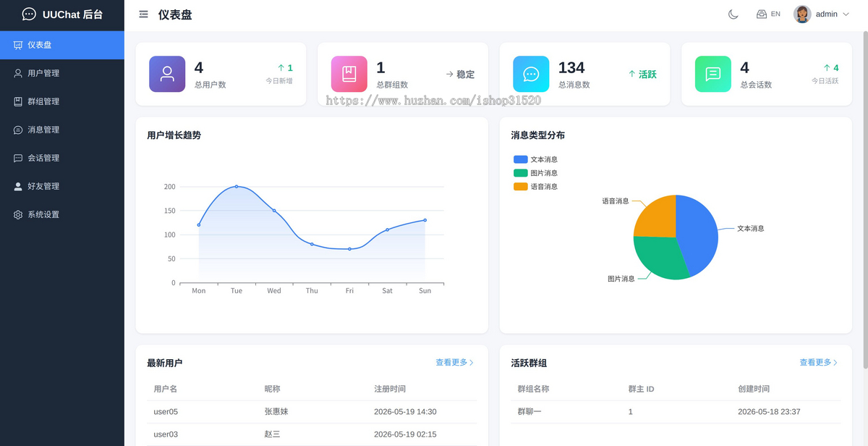Click the 2026-05-18 23:37 creation time
This screenshot has height=446, width=868.
769,412
